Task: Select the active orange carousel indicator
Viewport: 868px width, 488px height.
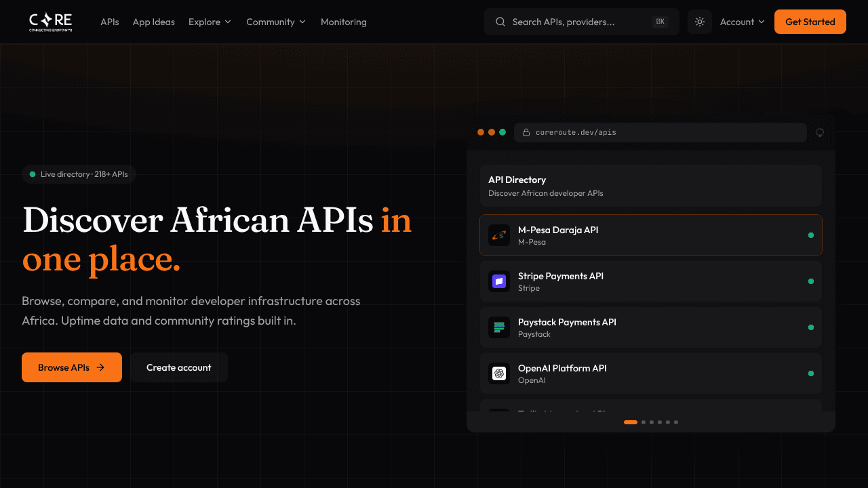Action: pyautogui.click(x=631, y=422)
